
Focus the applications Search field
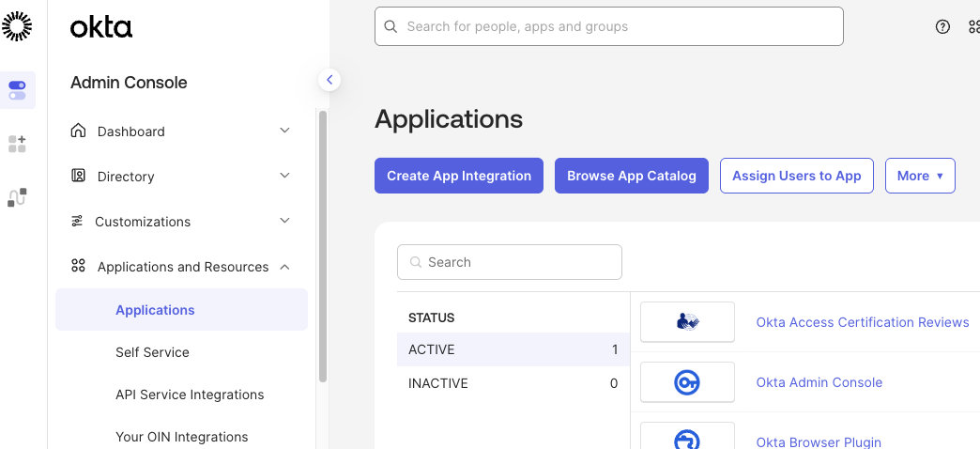pyautogui.click(x=510, y=262)
